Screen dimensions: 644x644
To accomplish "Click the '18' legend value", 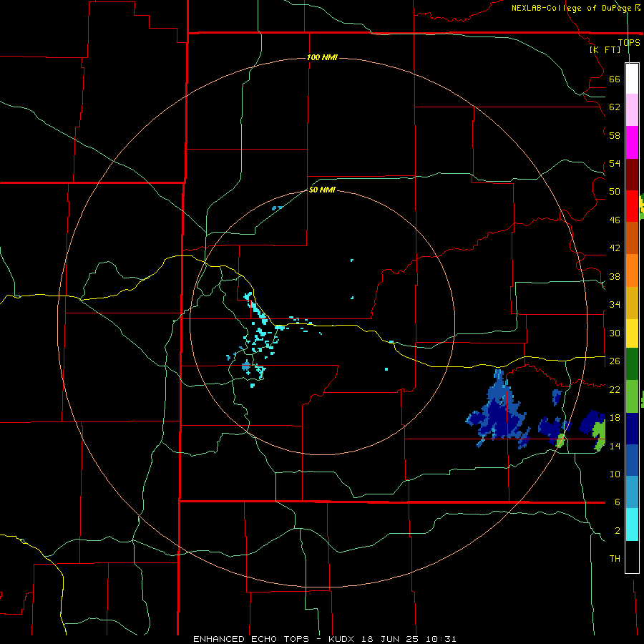I will pos(615,418).
